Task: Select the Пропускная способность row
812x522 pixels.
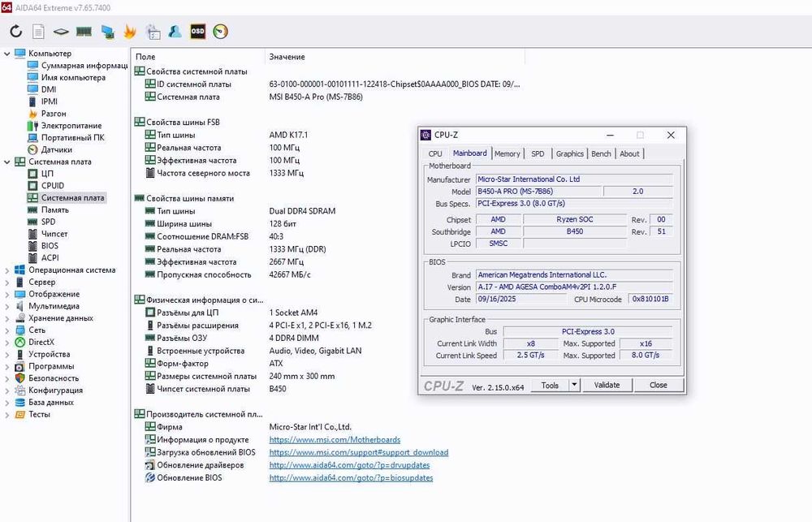Action: coord(329,274)
